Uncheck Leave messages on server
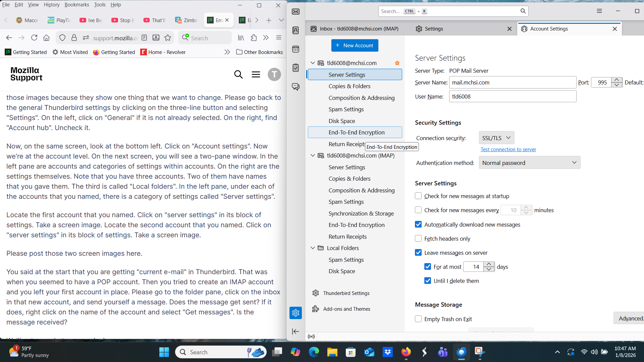Screen dimensions: 644x362 (x=418, y=253)
